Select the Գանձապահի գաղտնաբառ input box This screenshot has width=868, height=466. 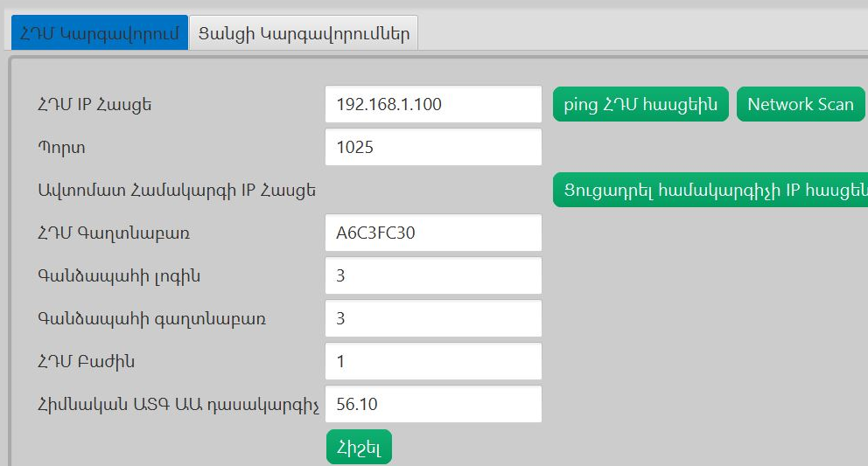pyautogui.click(x=433, y=318)
